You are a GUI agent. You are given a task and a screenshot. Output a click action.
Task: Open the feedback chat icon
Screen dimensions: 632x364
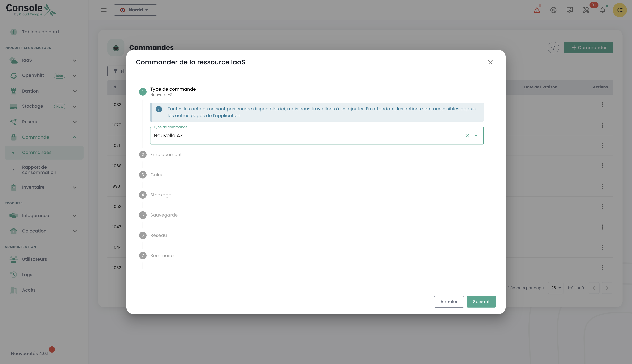click(x=570, y=10)
